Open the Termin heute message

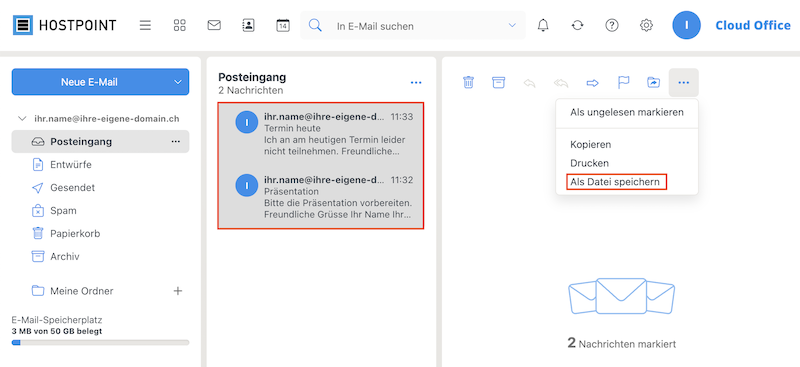(x=320, y=134)
